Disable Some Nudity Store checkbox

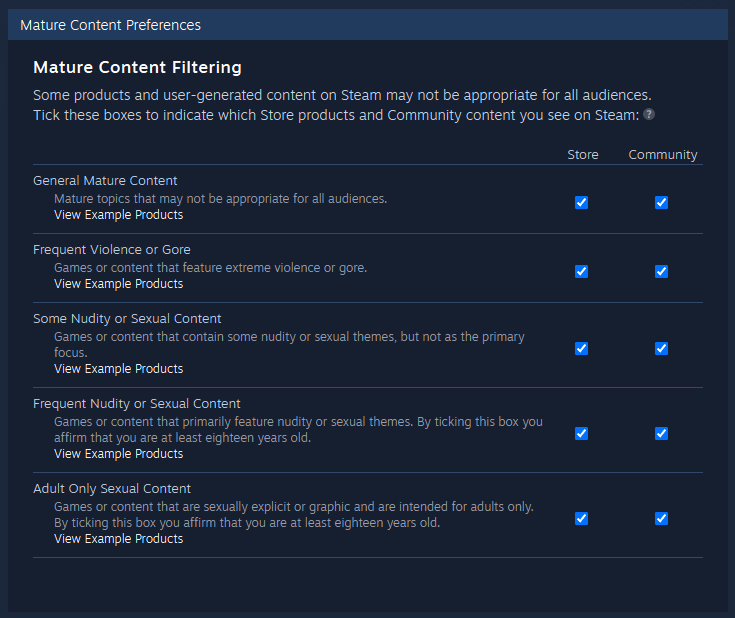[581, 348]
